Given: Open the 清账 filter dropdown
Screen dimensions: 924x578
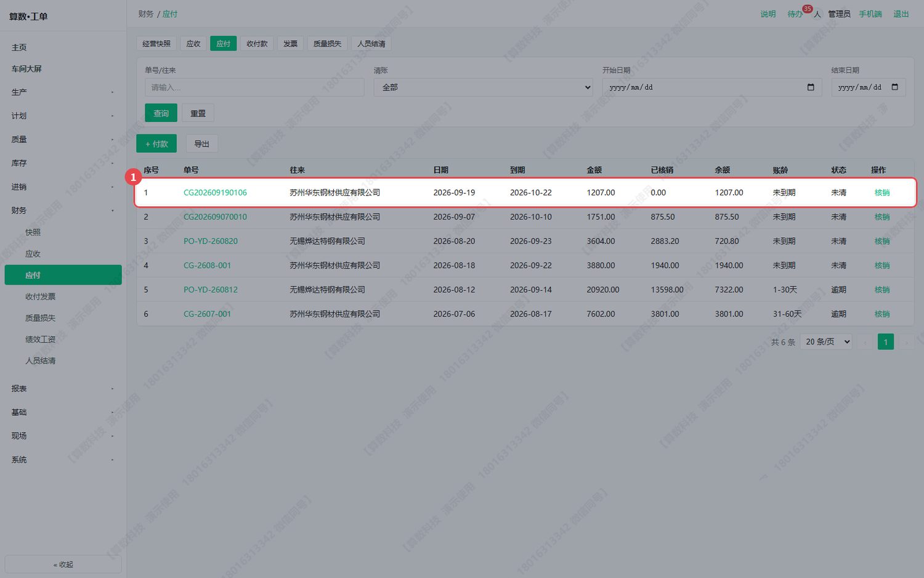Looking at the screenshot, I should point(483,88).
